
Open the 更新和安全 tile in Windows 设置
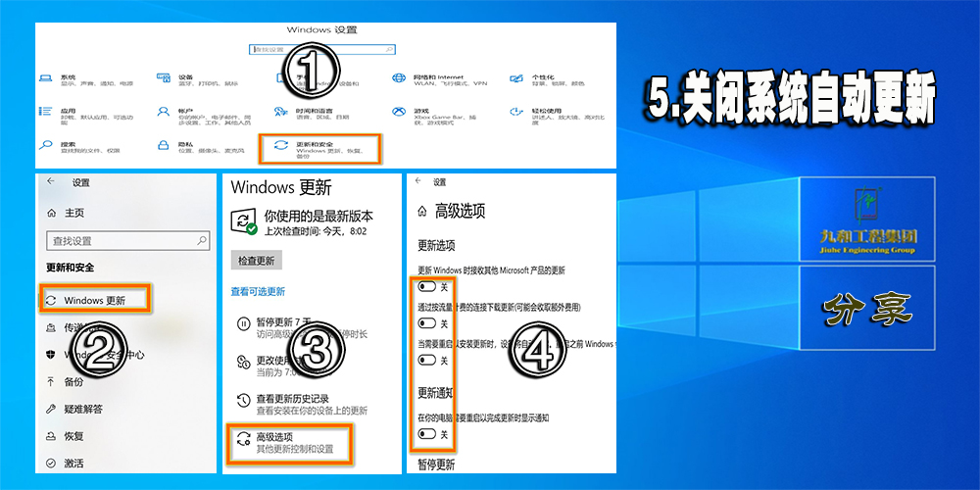320,149
